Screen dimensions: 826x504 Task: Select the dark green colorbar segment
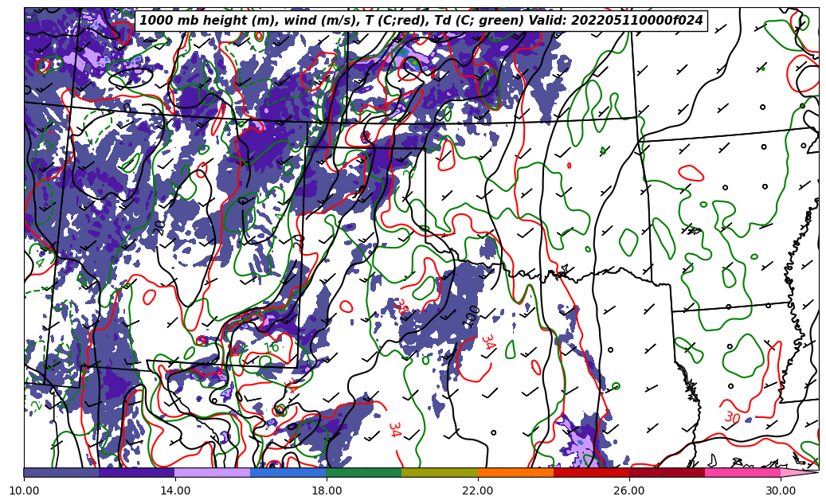364,472
